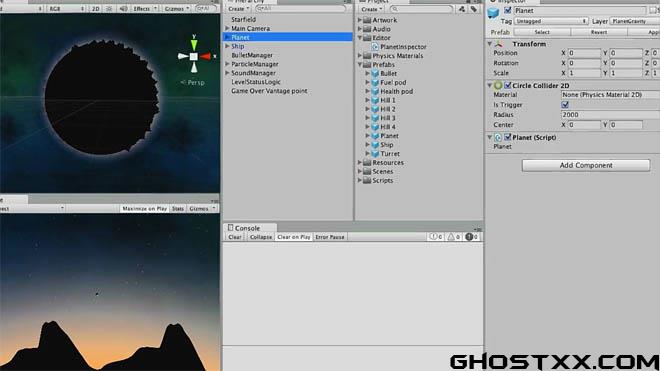Select the Turret prefab cube icon
660x371 pixels.
[x=375, y=154]
